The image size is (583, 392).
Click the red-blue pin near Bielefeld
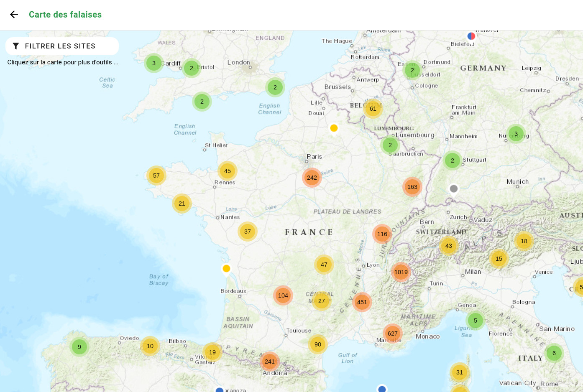click(471, 36)
